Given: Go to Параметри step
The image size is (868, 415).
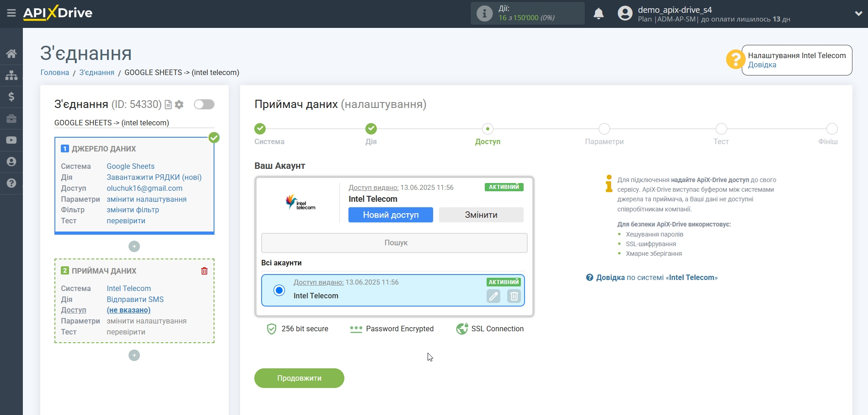Looking at the screenshot, I should pyautogui.click(x=604, y=129).
